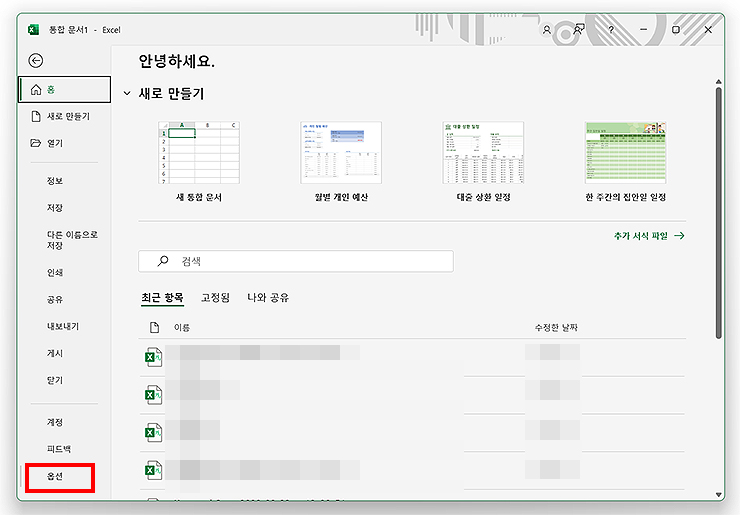Open the 게시 option
740x515 pixels.
[55, 353]
